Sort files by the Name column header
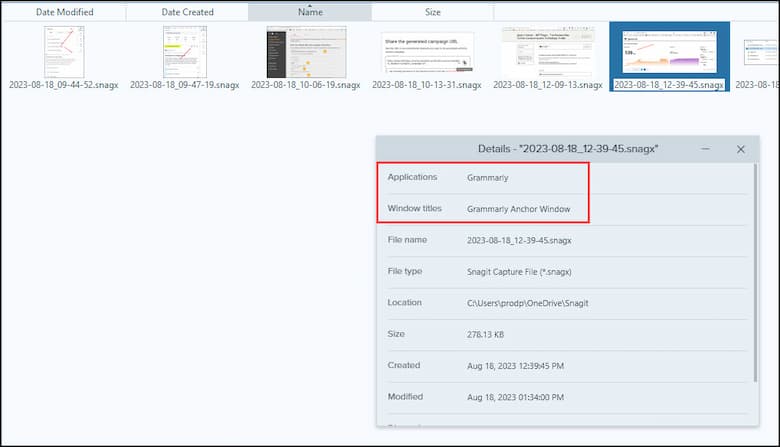This screenshot has height=447, width=780. coord(310,12)
